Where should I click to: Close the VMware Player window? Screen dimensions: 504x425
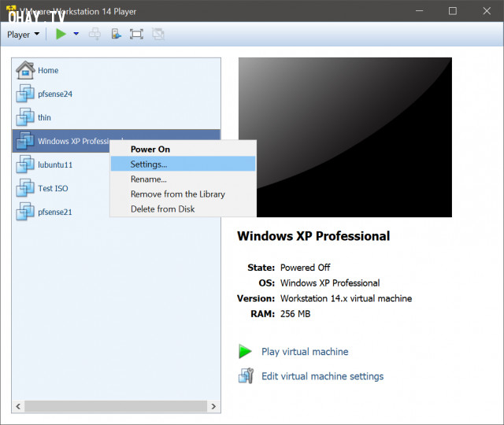tap(487, 11)
